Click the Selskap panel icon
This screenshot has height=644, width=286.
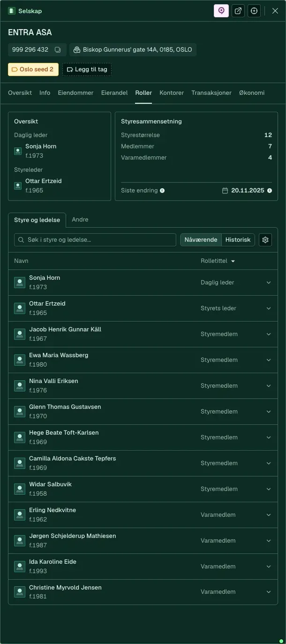(x=12, y=11)
